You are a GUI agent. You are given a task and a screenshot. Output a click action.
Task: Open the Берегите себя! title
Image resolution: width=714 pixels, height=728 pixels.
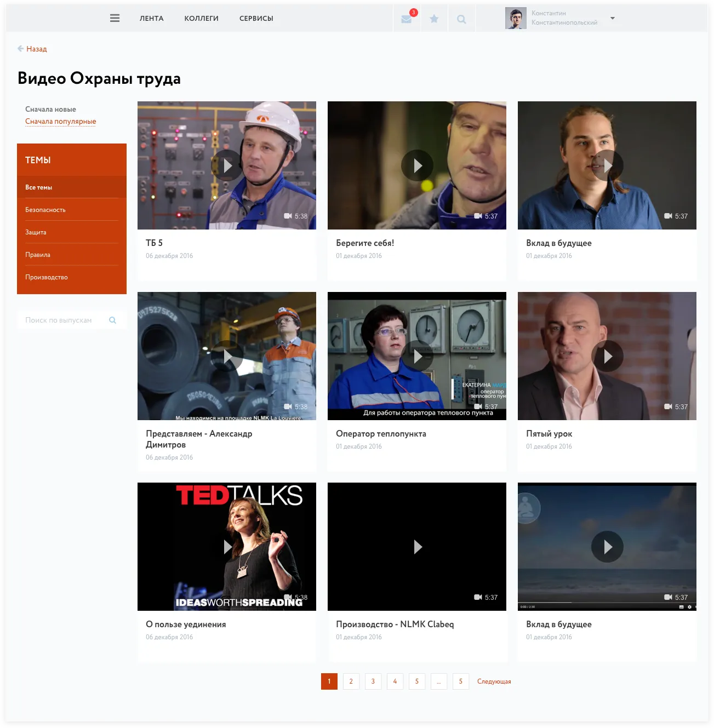click(x=365, y=243)
